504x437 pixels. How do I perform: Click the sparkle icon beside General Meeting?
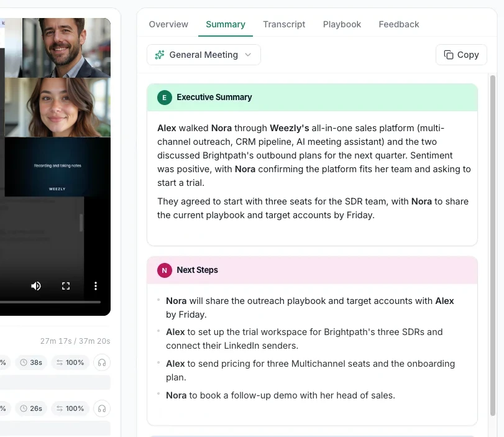160,55
